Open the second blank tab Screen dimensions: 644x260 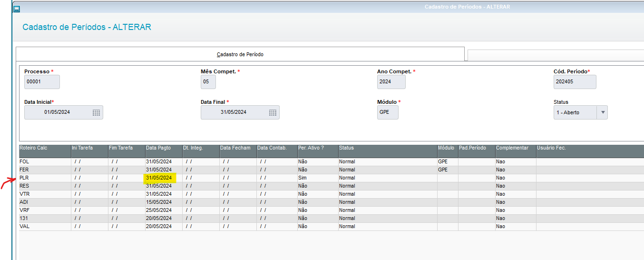click(x=556, y=55)
